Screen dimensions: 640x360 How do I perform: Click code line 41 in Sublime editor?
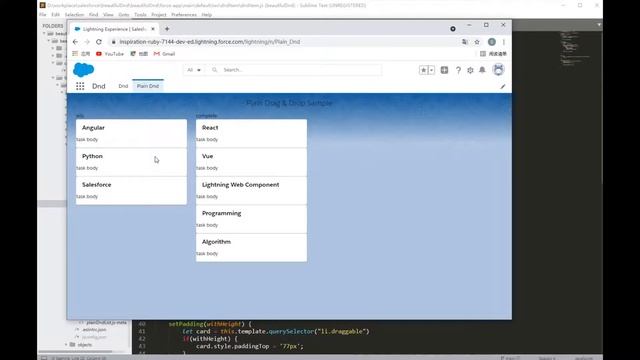(276, 331)
